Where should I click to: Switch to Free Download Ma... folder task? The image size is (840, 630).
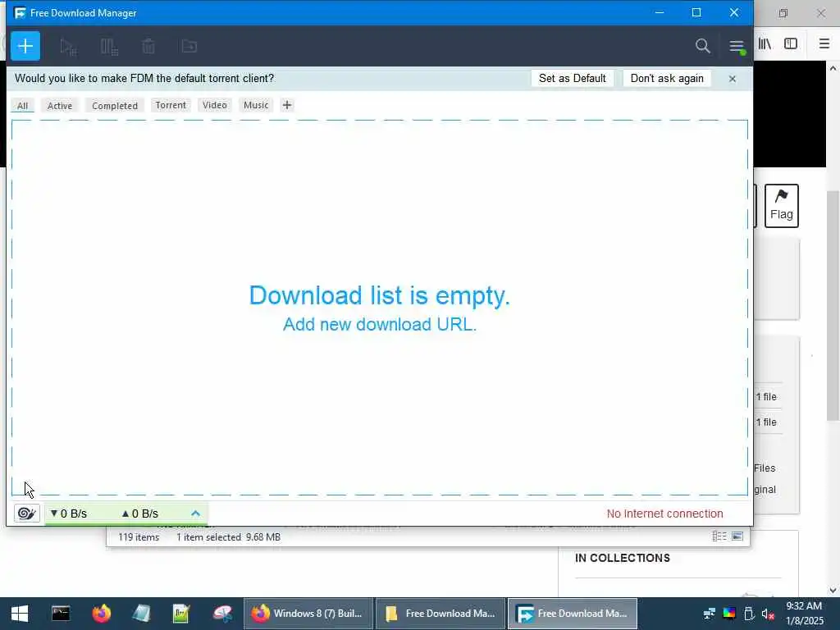441,614
